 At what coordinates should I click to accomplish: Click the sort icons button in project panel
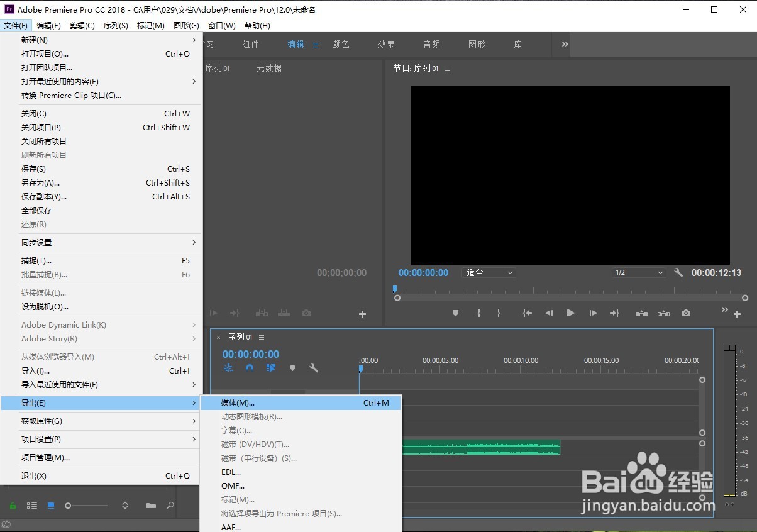click(x=125, y=506)
